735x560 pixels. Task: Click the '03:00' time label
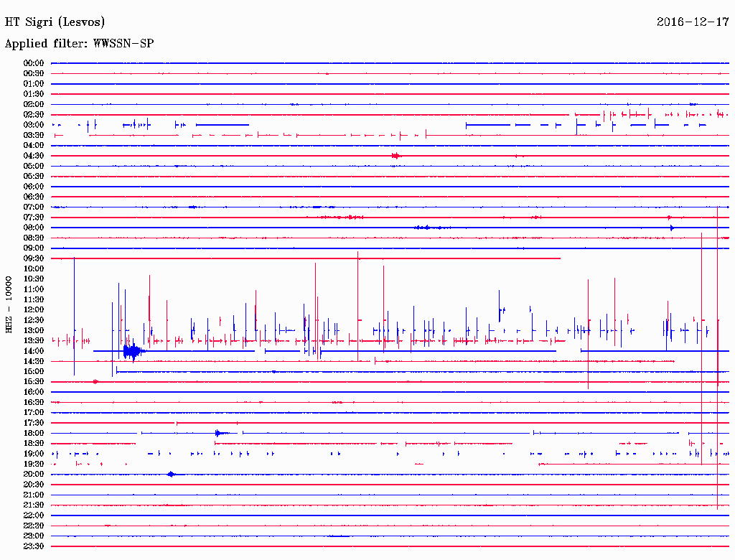click(34, 125)
